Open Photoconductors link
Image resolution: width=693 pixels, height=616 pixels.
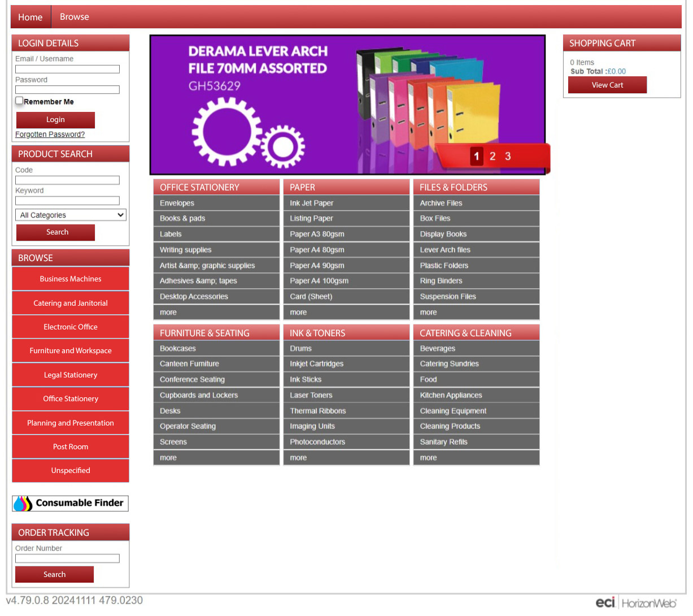click(x=346, y=442)
